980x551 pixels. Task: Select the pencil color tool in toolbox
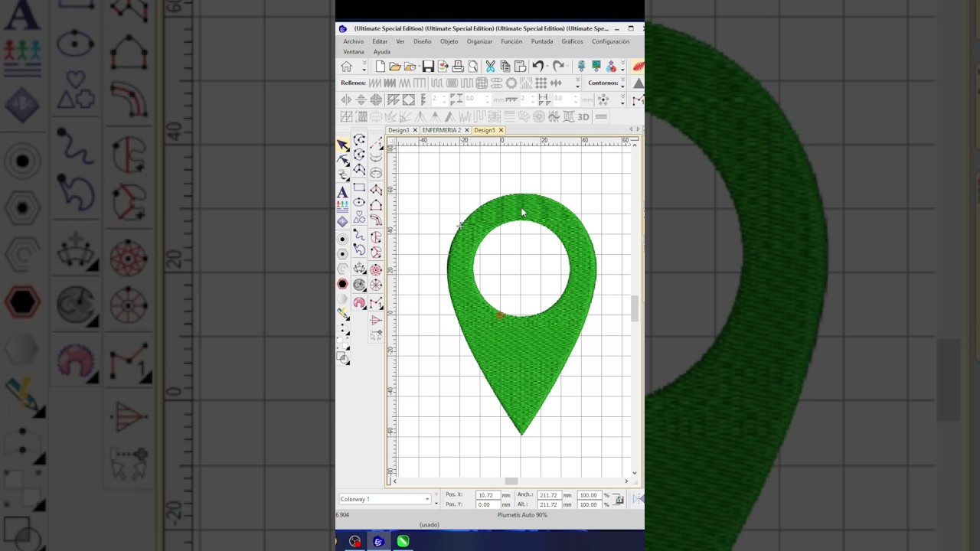click(342, 312)
